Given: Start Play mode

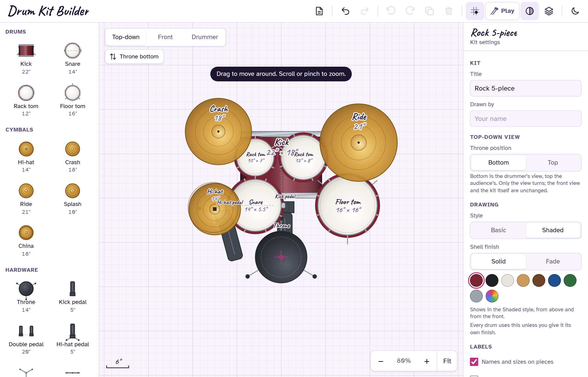Looking at the screenshot, I should tap(502, 11).
